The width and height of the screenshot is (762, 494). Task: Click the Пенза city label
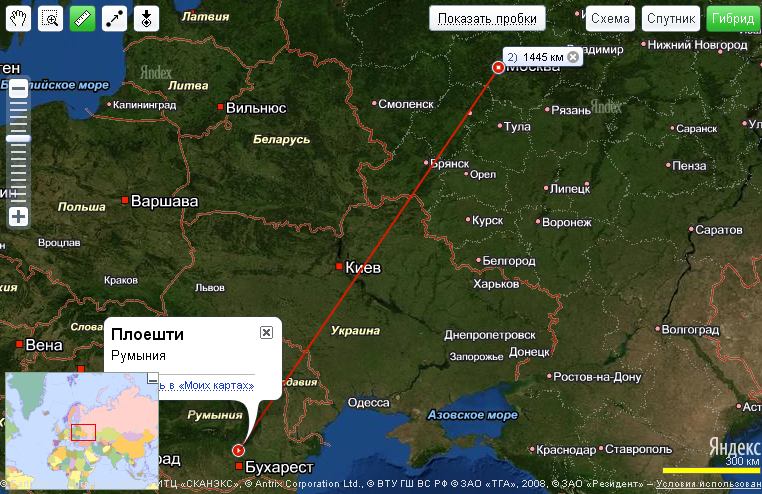click(x=689, y=166)
